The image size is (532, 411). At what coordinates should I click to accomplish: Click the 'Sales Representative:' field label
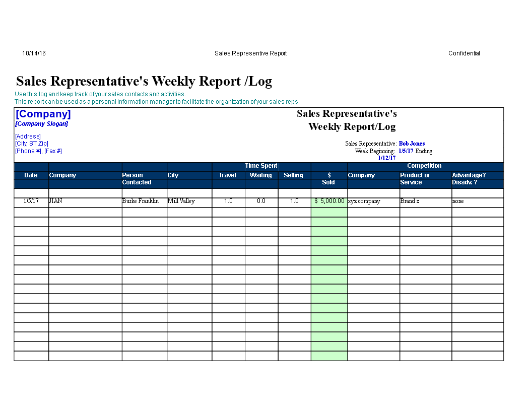(x=371, y=144)
